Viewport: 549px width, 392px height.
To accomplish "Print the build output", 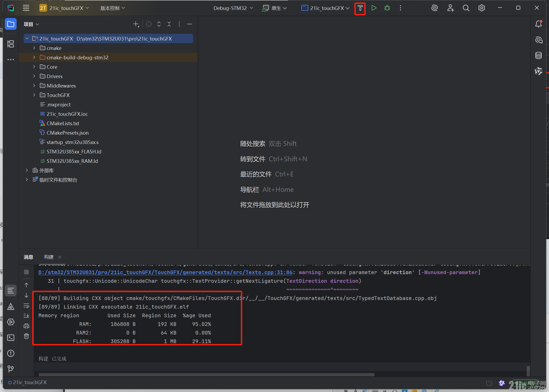I will point(26,326).
